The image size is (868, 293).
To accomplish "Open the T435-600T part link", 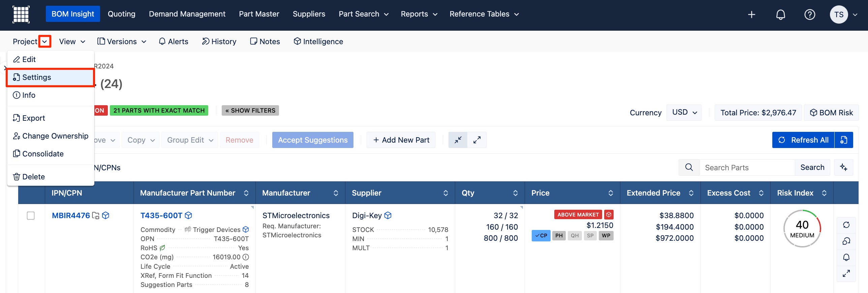I will click(161, 215).
